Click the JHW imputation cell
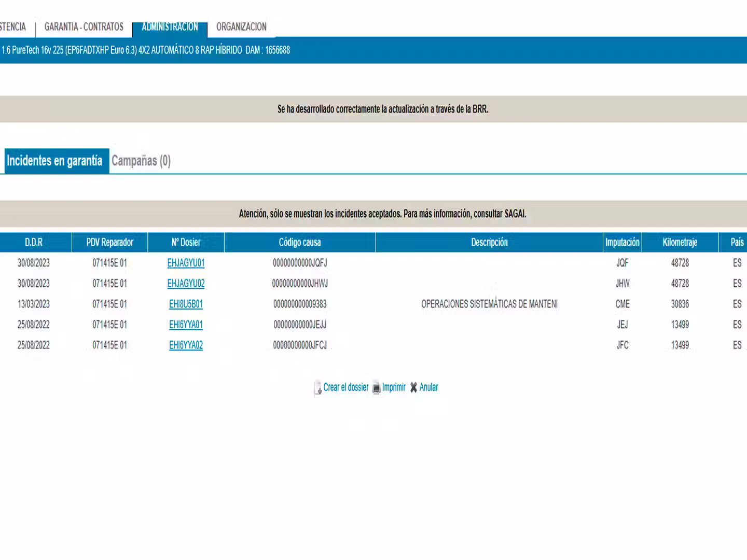 click(622, 284)
